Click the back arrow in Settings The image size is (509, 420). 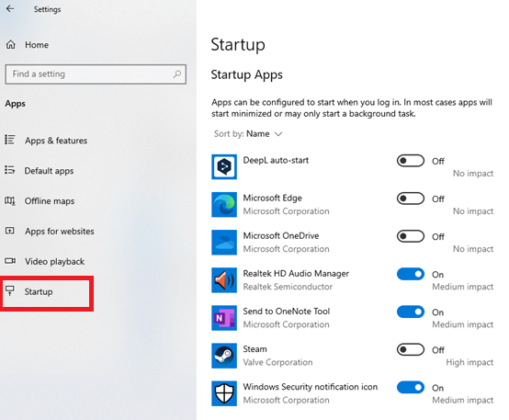[10, 9]
